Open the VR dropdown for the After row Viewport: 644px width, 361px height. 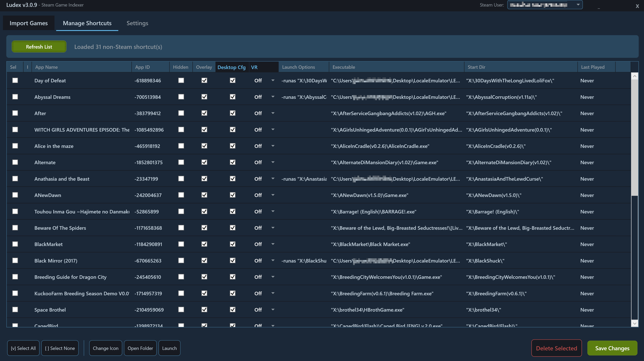coord(273,113)
